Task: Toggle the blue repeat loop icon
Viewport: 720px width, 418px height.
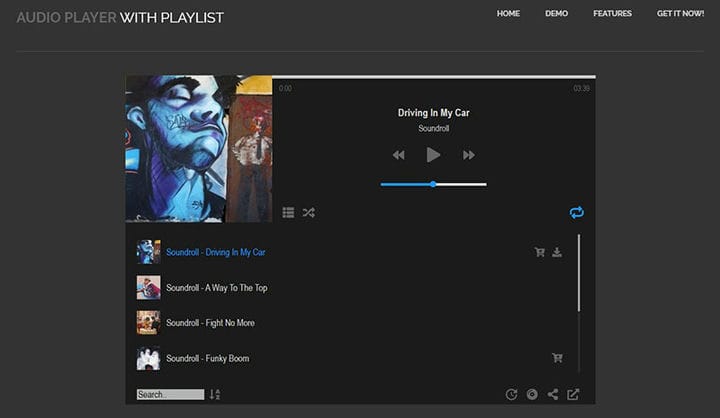Action: pyautogui.click(x=577, y=212)
